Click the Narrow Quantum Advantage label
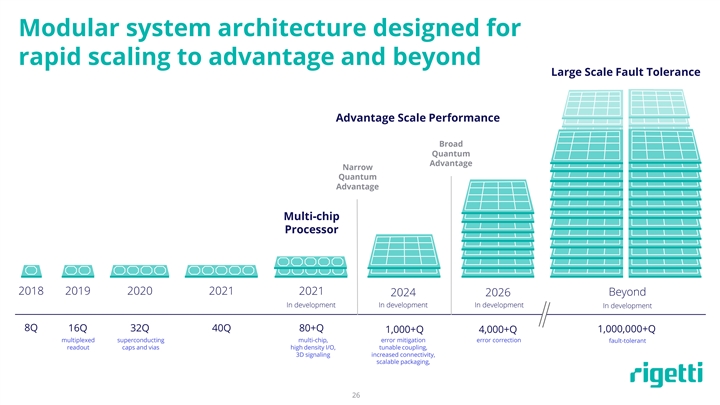The width and height of the screenshot is (720, 405). [x=357, y=176]
